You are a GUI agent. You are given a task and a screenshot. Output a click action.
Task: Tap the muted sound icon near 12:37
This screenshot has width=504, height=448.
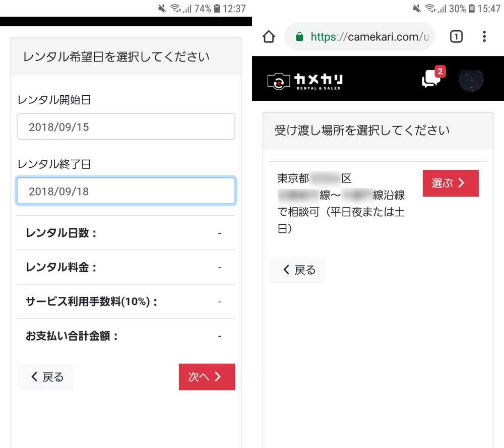coord(162,9)
